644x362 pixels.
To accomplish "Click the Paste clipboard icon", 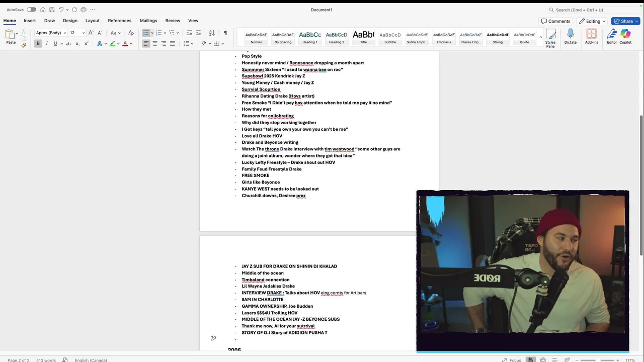I will pyautogui.click(x=10, y=34).
